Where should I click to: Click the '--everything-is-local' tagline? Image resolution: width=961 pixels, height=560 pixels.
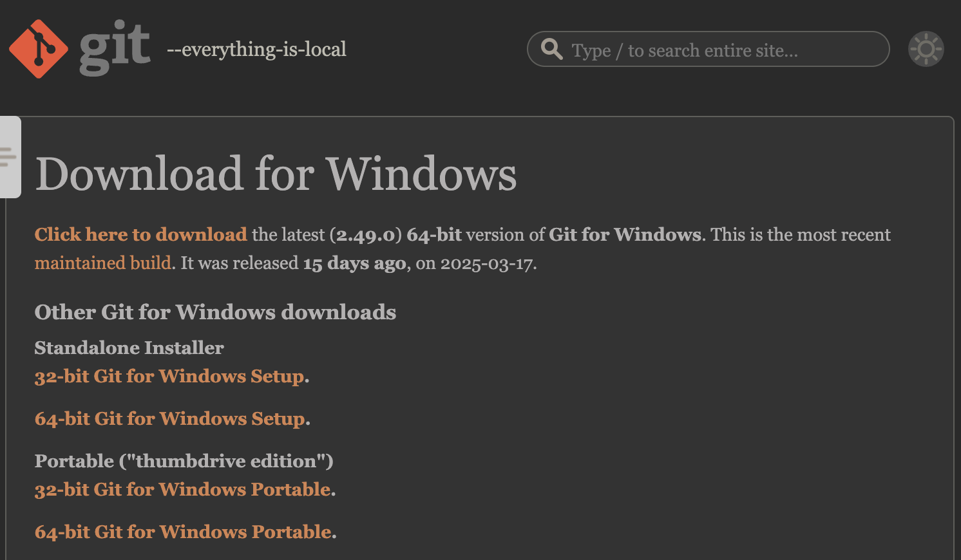click(x=256, y=49)
